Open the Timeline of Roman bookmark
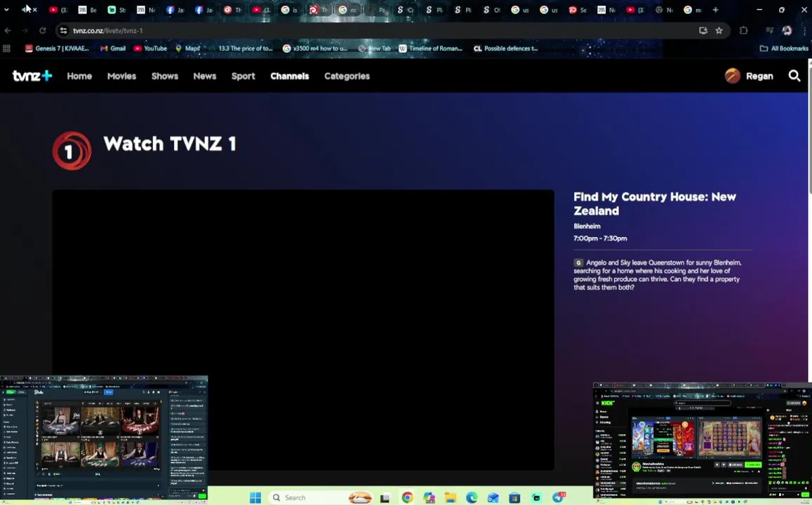812x505 pixels. [430, 48]
